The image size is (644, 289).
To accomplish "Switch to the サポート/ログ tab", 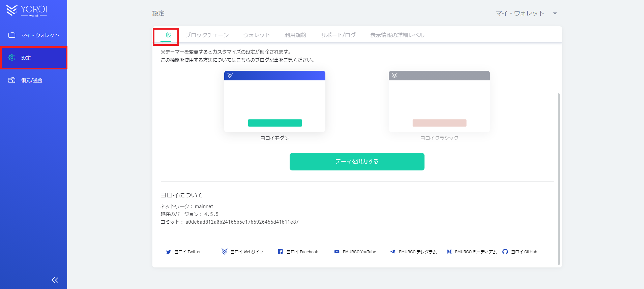I will 338,35.
